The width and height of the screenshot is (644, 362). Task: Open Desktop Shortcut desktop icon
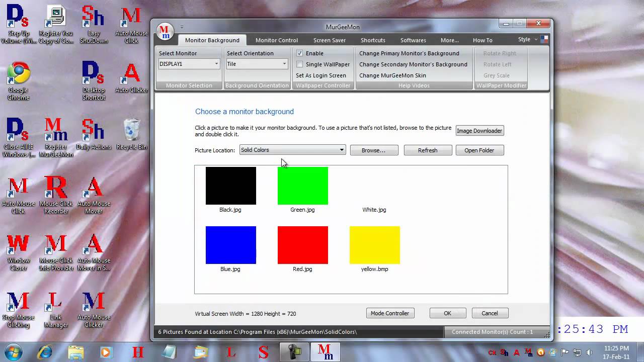point(94,81)
